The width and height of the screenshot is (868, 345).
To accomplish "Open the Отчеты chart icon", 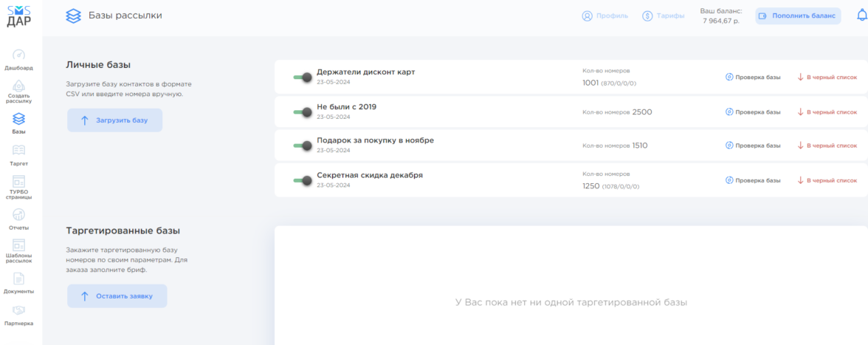I will click(x=18, y=214).
